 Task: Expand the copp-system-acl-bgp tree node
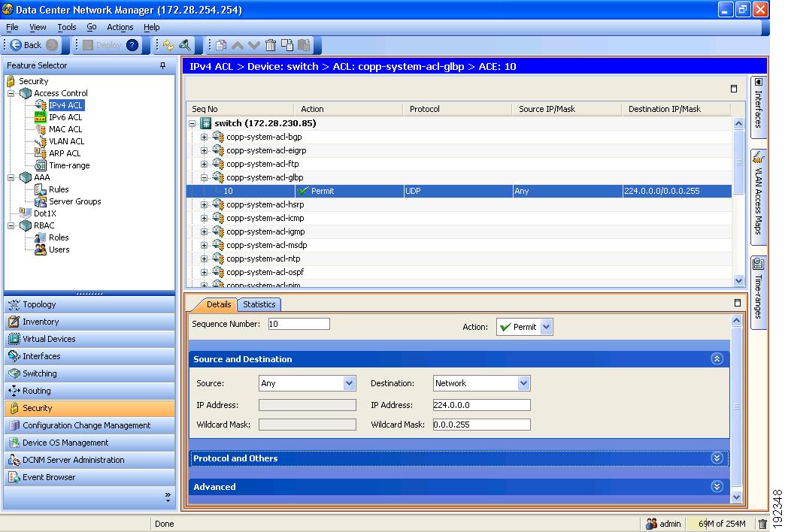(203, 137)
